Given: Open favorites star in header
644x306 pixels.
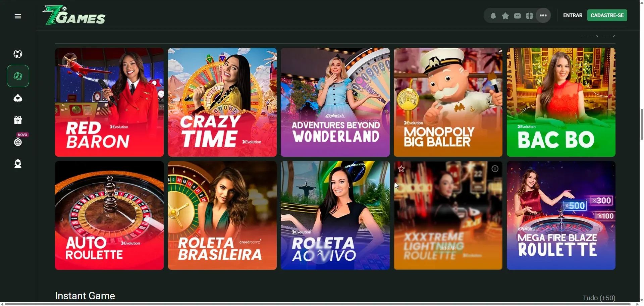Looking at the screenshot, I should tap(505, 16).
